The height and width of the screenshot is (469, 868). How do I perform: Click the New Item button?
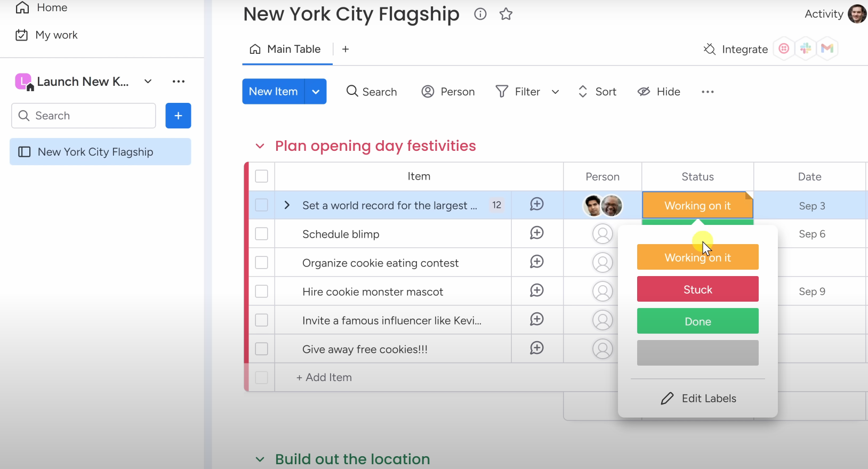274,92
